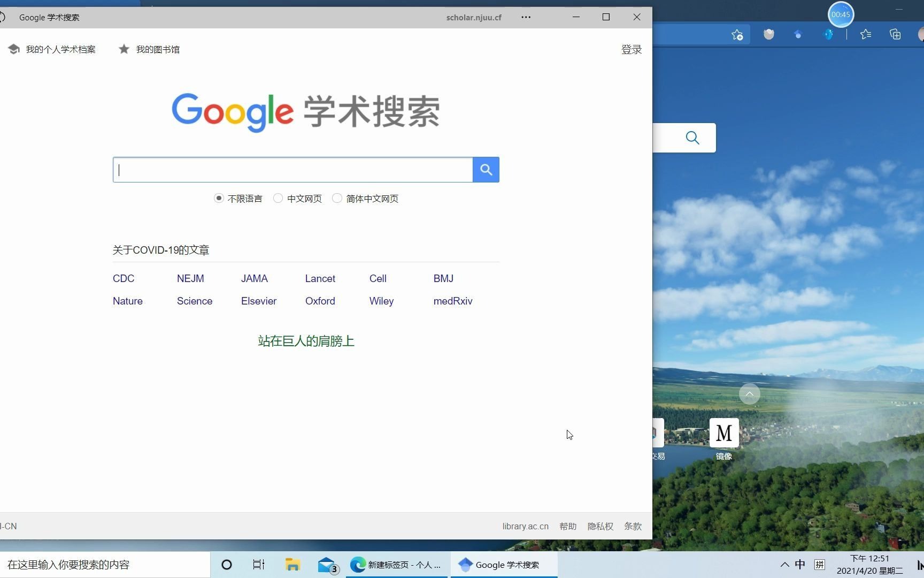Click the Scholar search input field
The height and width of the screenshot is (578, 924).
coord(293,170)
